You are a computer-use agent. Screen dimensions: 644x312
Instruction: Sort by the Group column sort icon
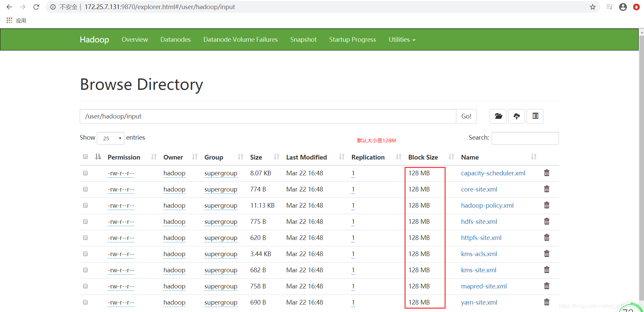[x=240, y=157]
